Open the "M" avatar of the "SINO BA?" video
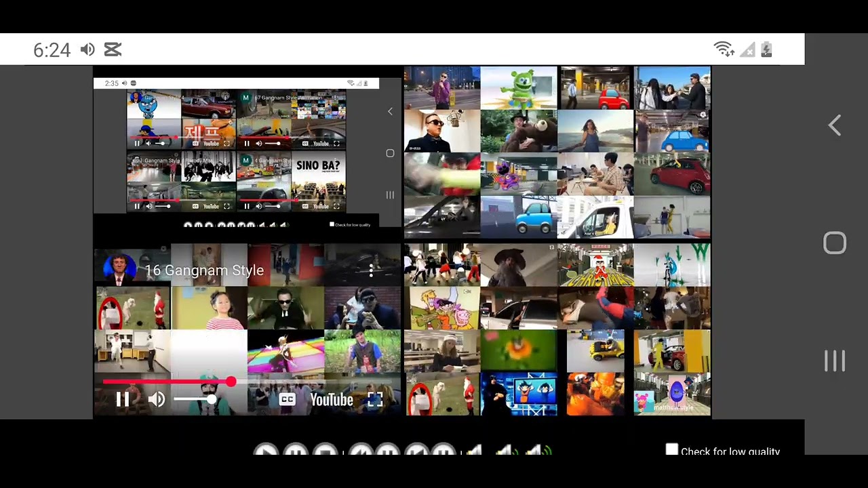 pos(245,161)
